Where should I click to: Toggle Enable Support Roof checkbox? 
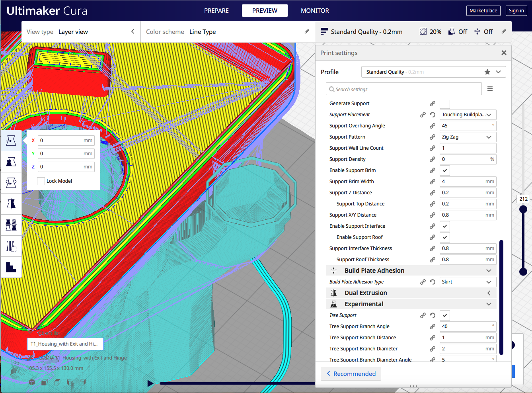tap(445, 237)
